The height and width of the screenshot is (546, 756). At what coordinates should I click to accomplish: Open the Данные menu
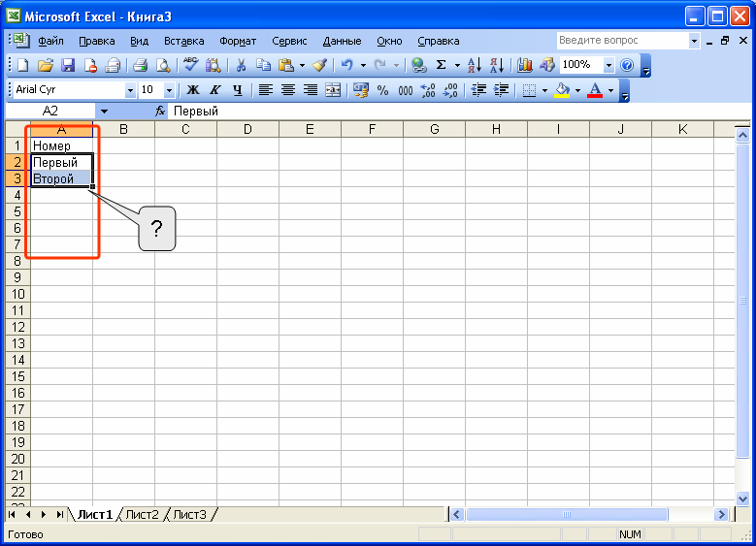(x=342, y=41)
